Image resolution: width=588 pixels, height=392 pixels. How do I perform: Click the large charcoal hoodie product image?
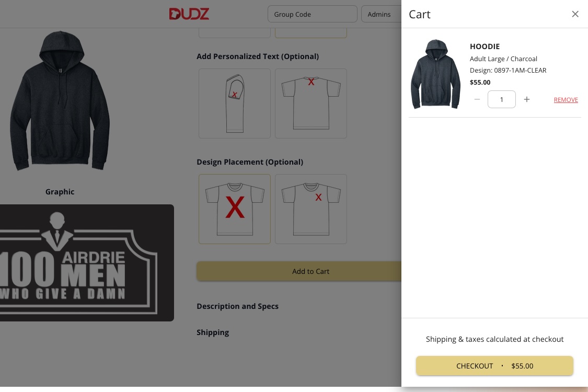click(60, 101)
